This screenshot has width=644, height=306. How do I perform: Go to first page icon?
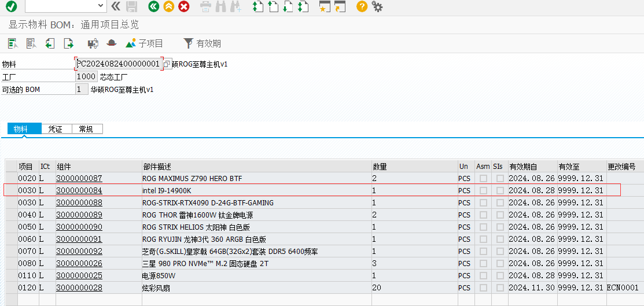[257, 6]
